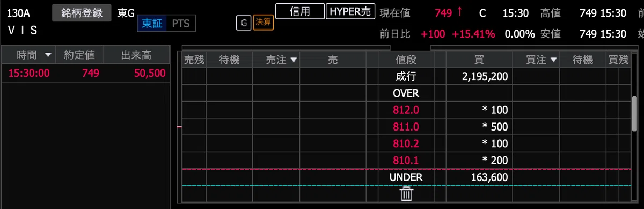Click the HYPER売 button

[351, 11]
